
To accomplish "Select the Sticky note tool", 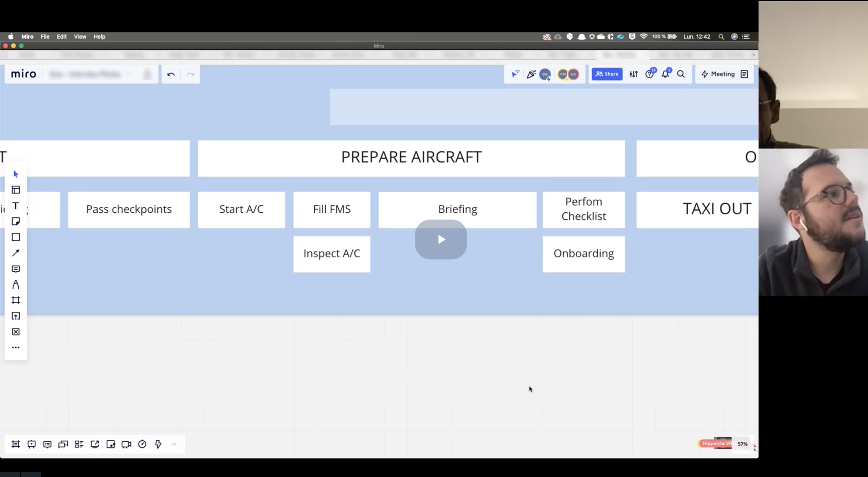I will [16, 221].
